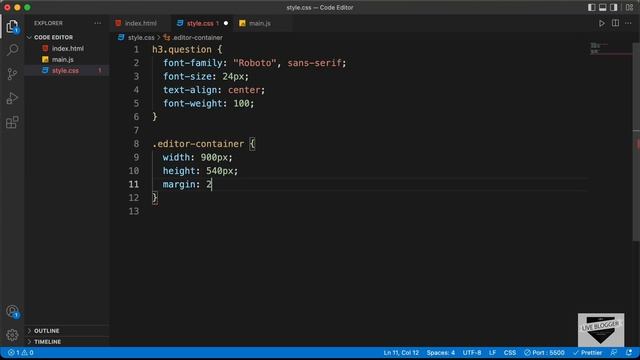Switch to the style.css tab
The width and height of the screenshot is (640, 360).
(x=202, y=23)
